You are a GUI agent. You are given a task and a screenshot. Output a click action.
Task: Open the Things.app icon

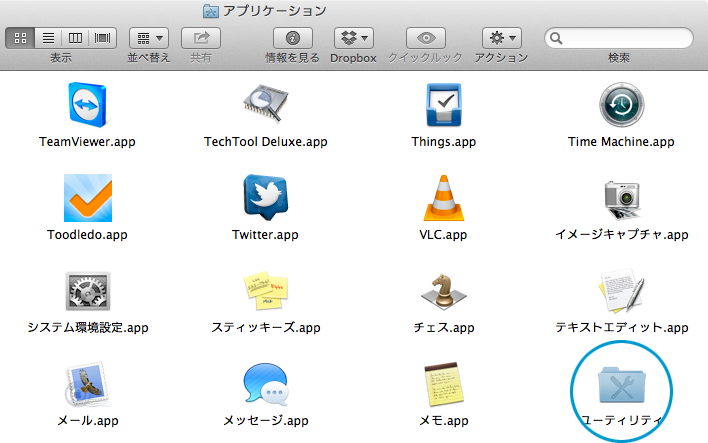click(x=443, y=105)
